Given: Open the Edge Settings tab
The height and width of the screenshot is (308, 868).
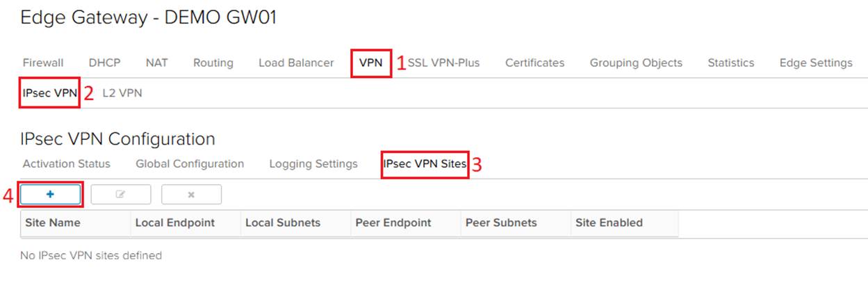Looking at the screenshot, I should pos(816,63).
